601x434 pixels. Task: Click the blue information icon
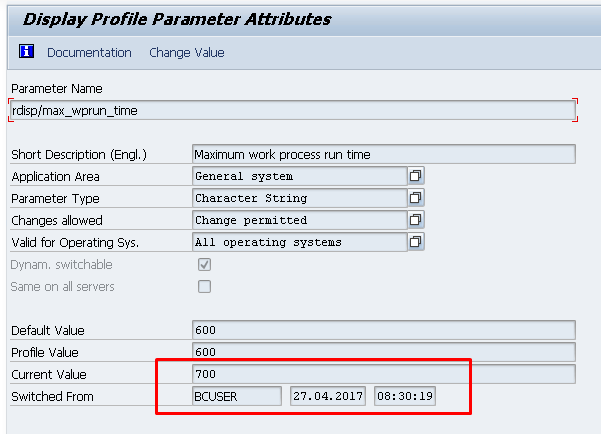click(26, 51)
